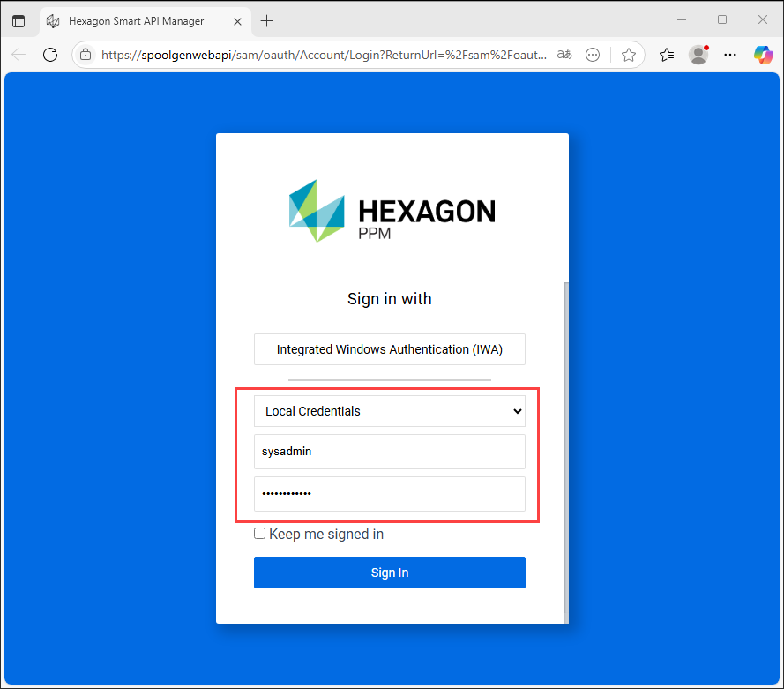Open the favorites list icon

667,55
